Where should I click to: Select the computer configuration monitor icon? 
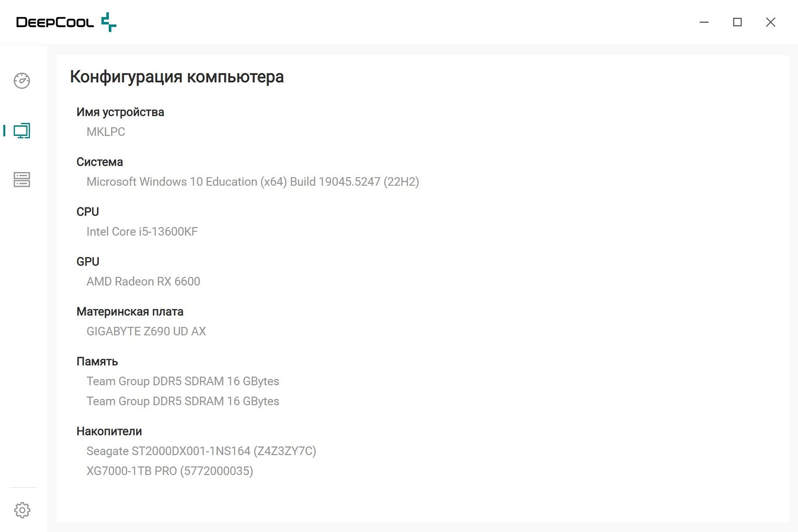click(22, 131)
